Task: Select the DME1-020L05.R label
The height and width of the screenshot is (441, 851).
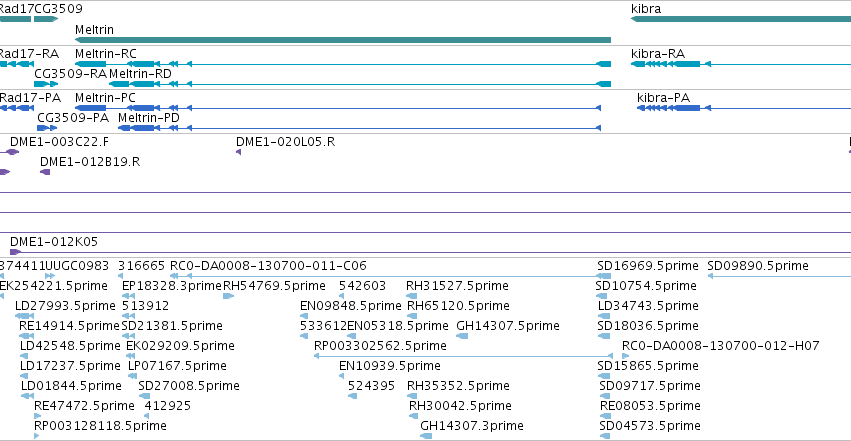Action: [x=285, y=142]
